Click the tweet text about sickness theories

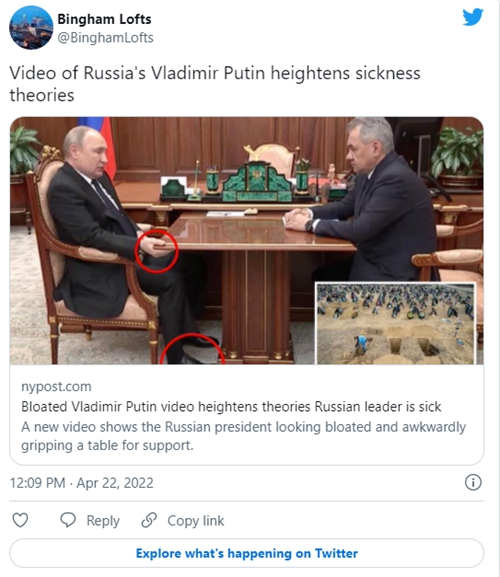click(x=215, y=84)
